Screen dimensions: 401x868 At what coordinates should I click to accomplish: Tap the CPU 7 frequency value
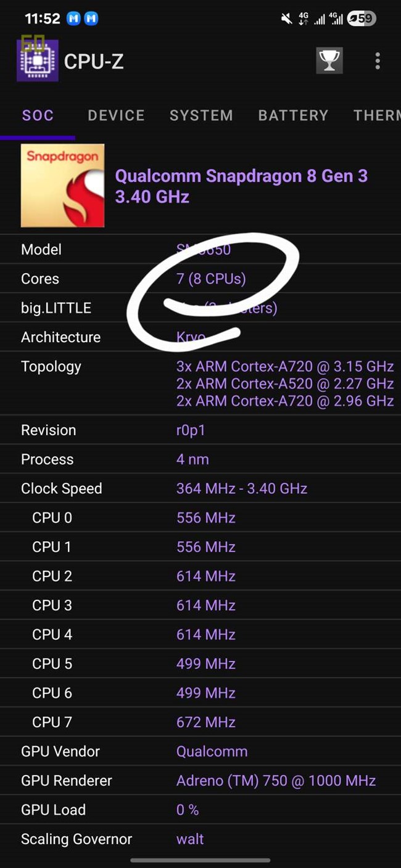point(206,722)
